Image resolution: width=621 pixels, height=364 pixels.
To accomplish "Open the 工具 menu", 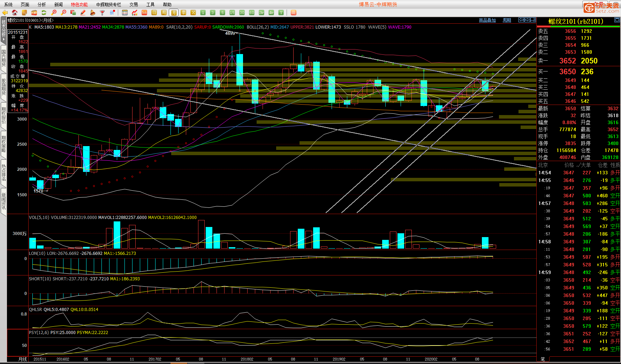I will [151, 5].
